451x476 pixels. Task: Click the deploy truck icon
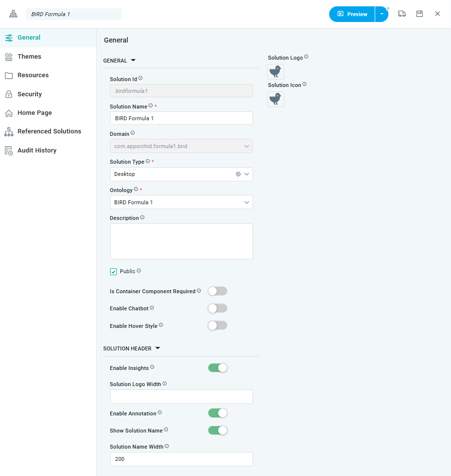[402, 14]
